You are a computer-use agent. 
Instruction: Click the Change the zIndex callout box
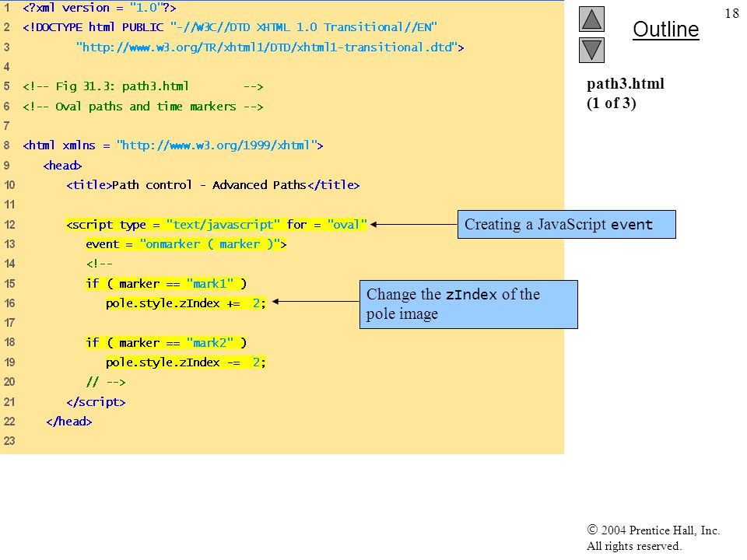coord(468,304)
